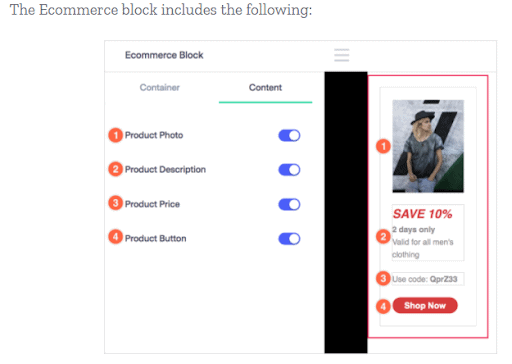The image size is (512, 364).
Task: Click orange badge 2 beside Product Description label
Action: click(115, 169)
